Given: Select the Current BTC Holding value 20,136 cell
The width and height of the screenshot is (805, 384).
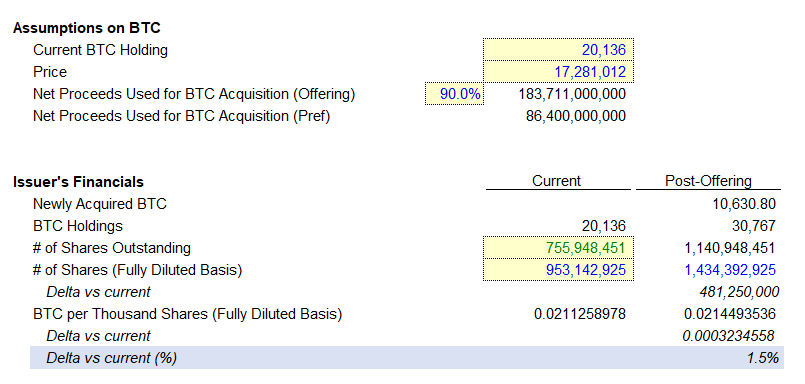Looking at the screenshot, I should point(558,50).
